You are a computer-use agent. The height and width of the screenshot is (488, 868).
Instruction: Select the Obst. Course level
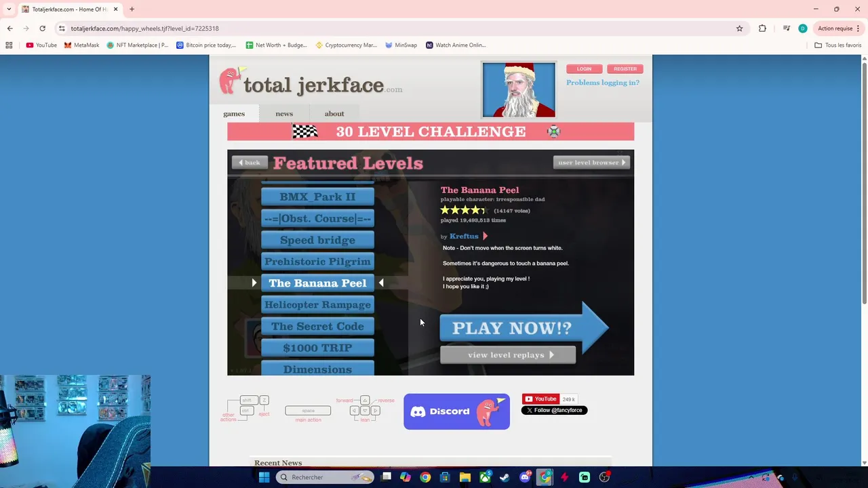[x=317, y=218]
